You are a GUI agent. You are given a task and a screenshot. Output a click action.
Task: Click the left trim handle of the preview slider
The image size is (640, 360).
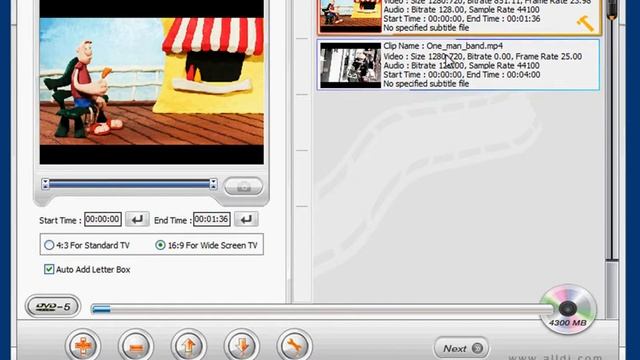tap(45, 184)
